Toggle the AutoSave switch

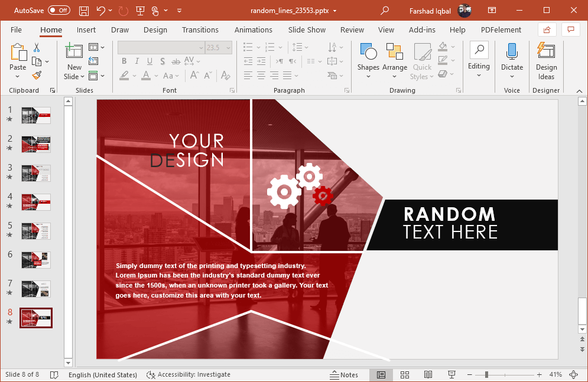pyautogui.click(x=59, y=11)
